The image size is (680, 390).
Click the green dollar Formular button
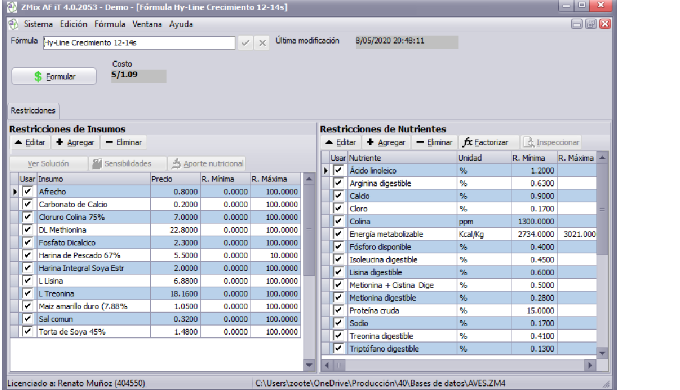pos(54,76)
